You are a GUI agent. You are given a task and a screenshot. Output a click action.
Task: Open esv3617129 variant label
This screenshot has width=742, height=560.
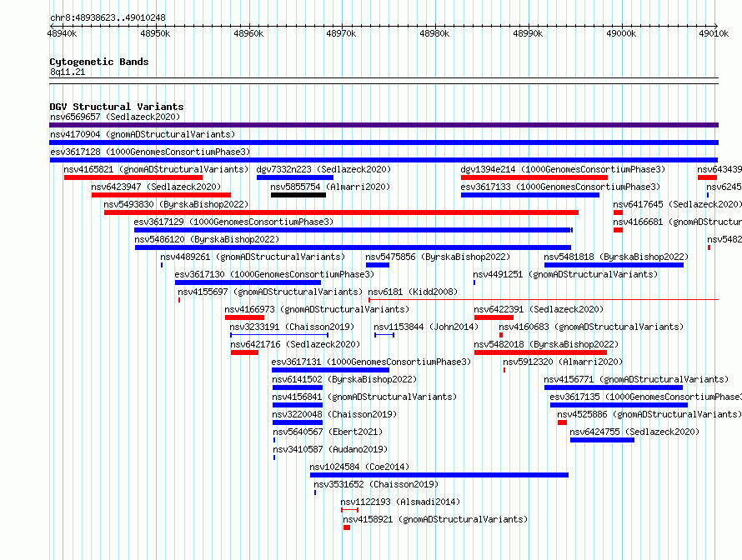click(233, 222)
